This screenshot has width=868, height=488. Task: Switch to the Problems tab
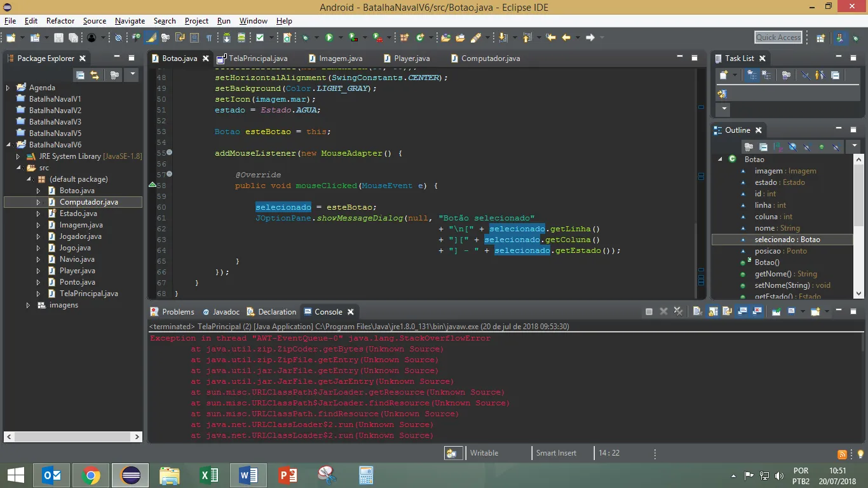click(x=177, y=312)
